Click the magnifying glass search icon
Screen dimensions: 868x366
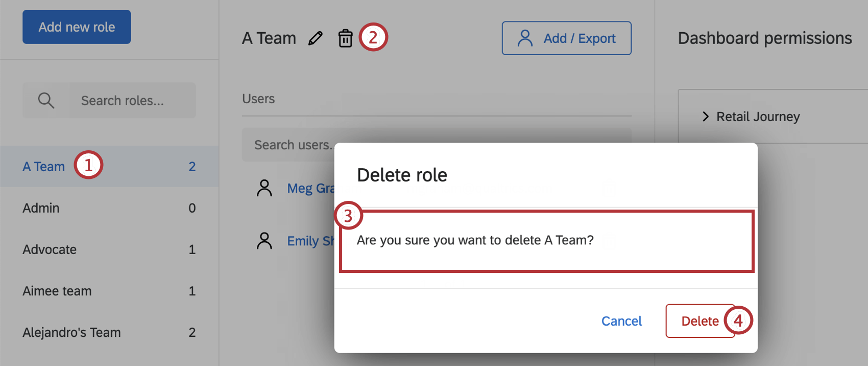point(46,100)
